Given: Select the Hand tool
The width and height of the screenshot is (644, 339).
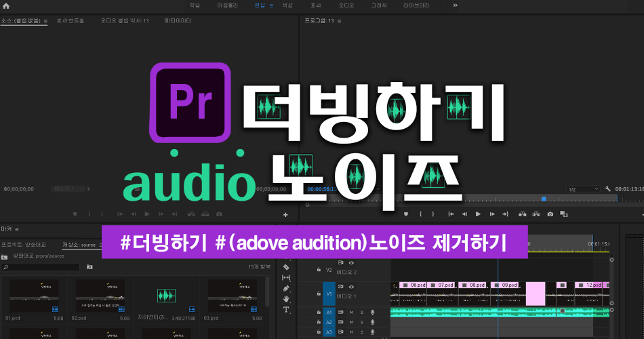Looking at the screenshot, I should click(286, 299).
